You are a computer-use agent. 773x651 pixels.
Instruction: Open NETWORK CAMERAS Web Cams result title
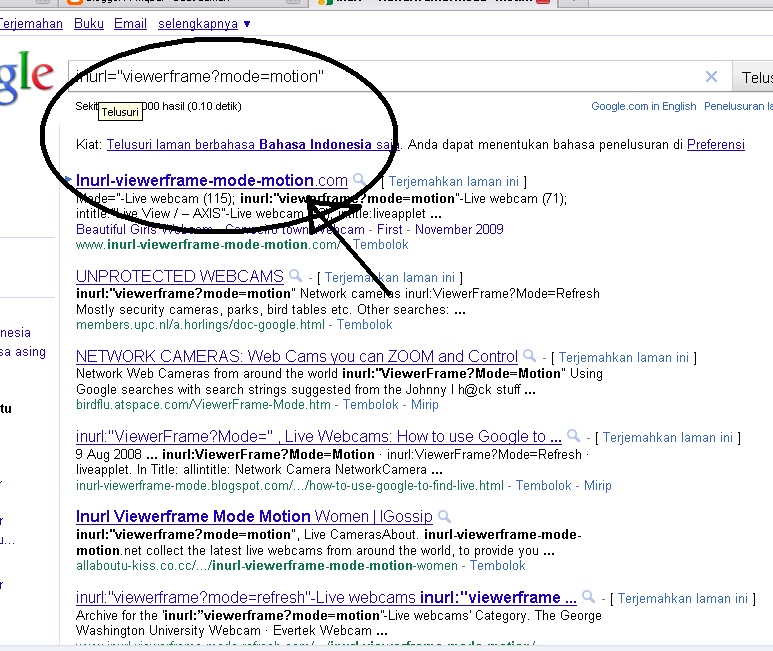pyautogui.click(x=296, y=356)
